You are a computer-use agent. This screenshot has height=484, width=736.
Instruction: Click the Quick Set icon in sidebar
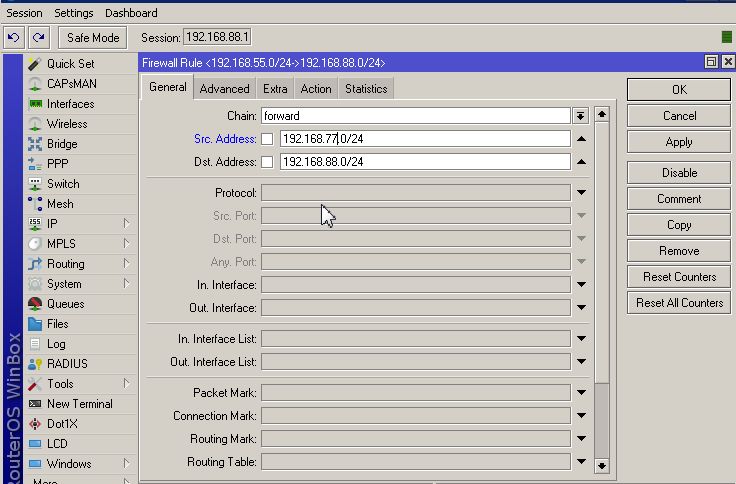[35, 64]
